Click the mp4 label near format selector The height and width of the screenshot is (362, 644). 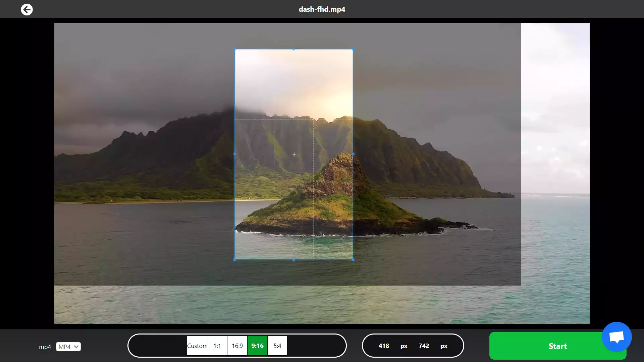point(45,347)
